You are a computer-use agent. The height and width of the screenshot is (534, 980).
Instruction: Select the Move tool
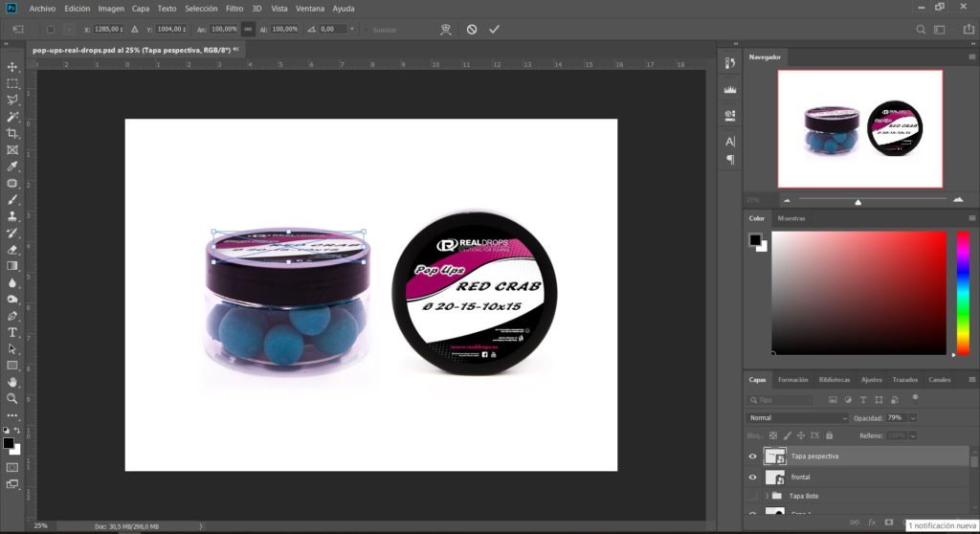[x=11, y=67]
